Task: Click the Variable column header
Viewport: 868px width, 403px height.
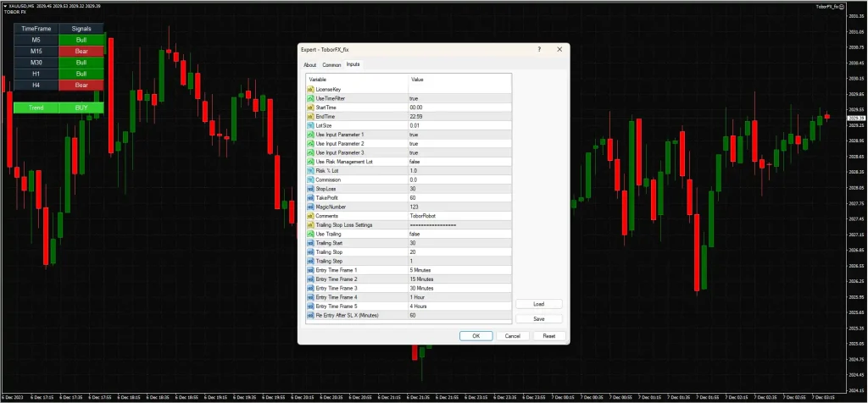Action: (357, 80)
